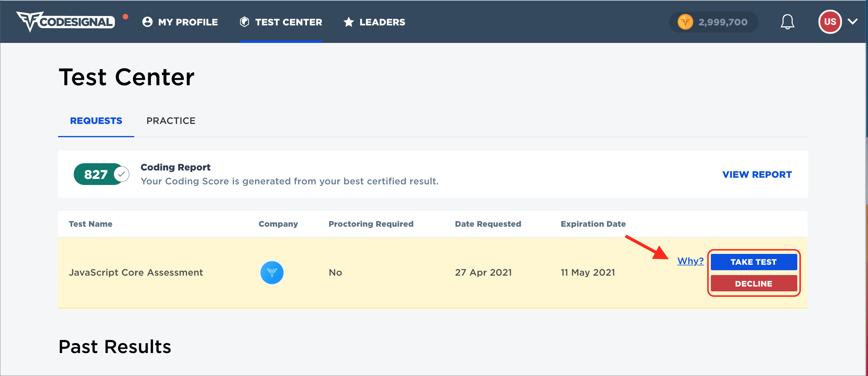Open notifications bell
The height and width of the screenshot is (376, 868).
788,22
